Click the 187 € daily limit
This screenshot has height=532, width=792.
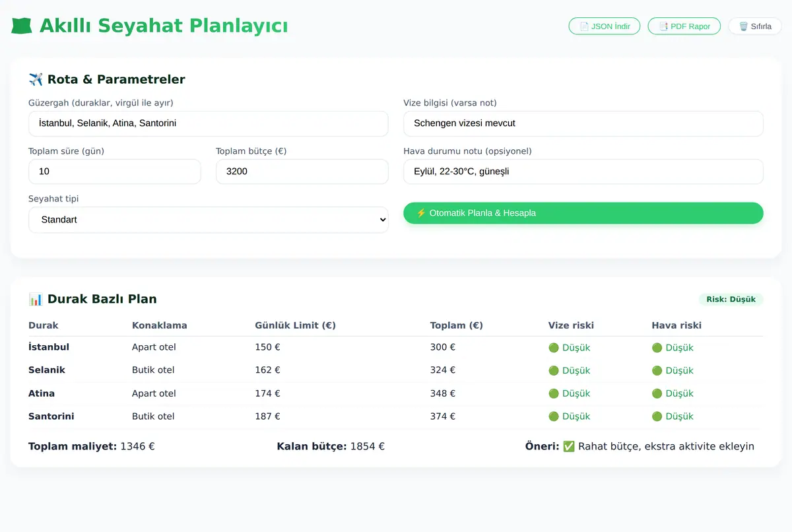tap(268, 416)
